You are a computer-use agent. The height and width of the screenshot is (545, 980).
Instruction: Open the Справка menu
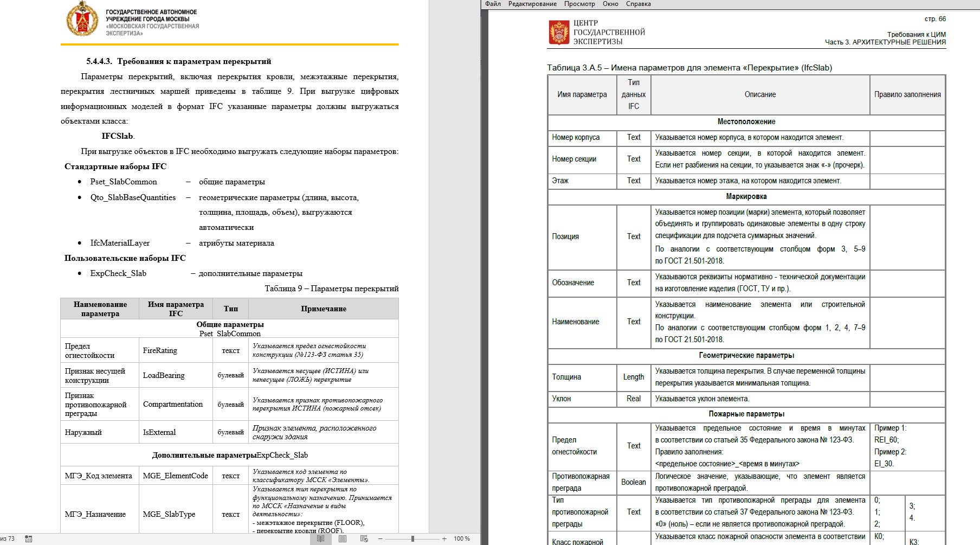(x=639, y=4)
